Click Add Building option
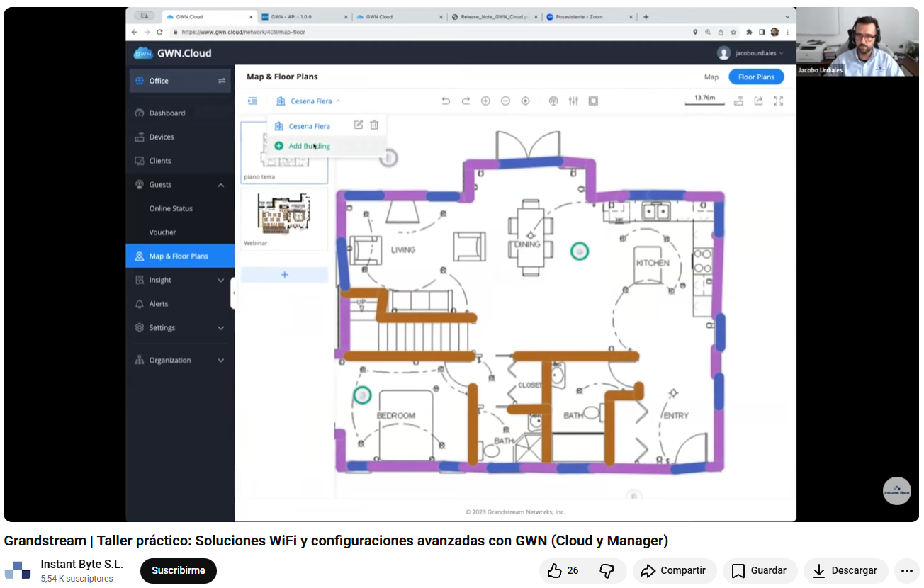This screenshot has height=588, width=924. pyautogui.click(x=309, y=146)
